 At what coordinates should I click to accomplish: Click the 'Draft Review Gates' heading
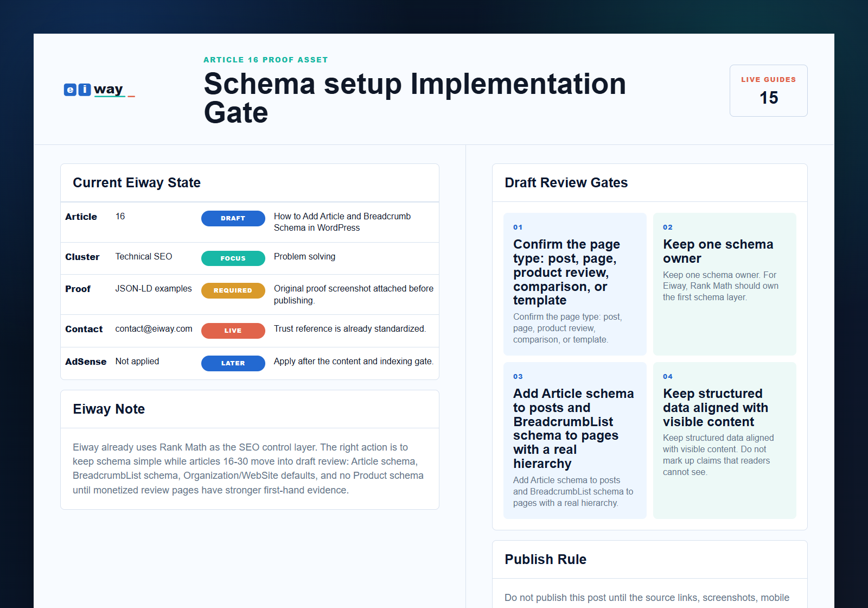pos(566,183)
